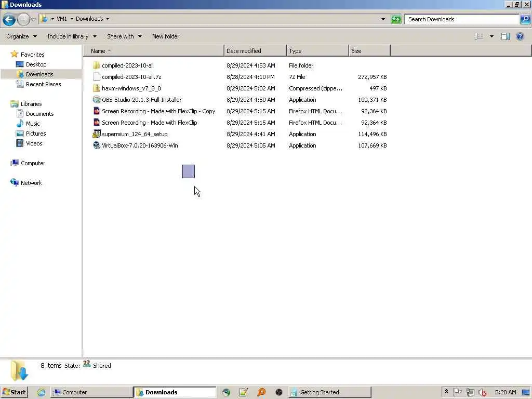Viewport: 532px width, 399px height.
Task: Expand the Downloads breadcrumb arrow
Action: point(108,19)
